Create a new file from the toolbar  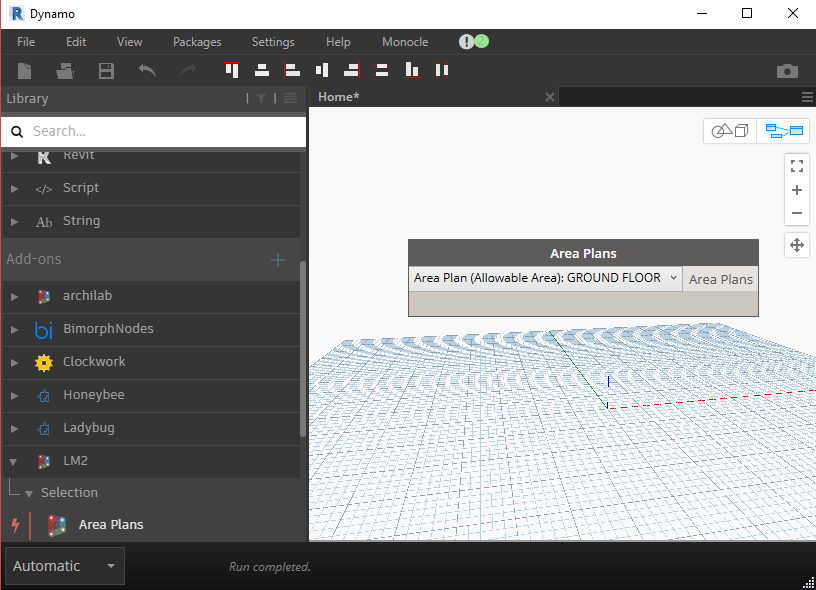[24, 70]
